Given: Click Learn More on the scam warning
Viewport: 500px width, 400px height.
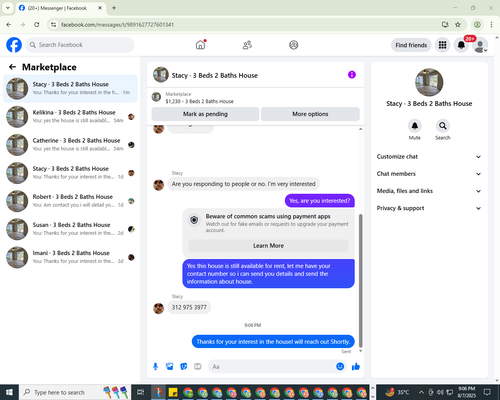Looking at the screenshot, I should point(268,246).
